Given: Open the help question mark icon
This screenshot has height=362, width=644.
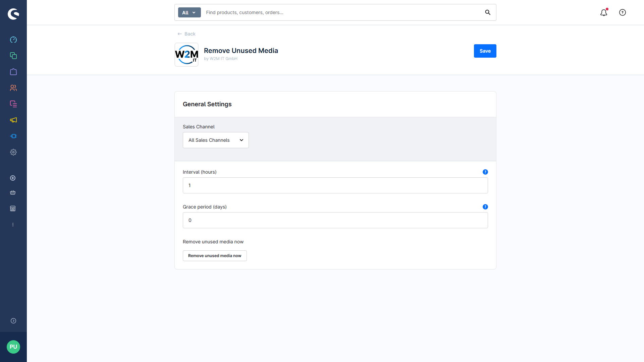Looking at the screenshot, I should 623,12.
